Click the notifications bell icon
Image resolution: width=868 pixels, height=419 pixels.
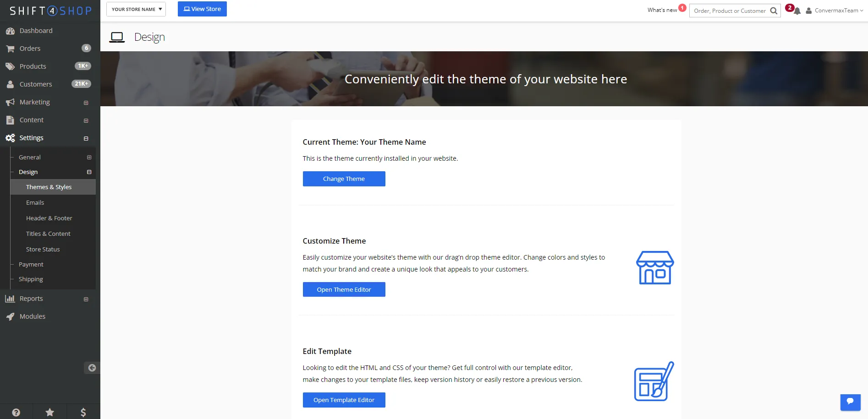tap(797, 11)
